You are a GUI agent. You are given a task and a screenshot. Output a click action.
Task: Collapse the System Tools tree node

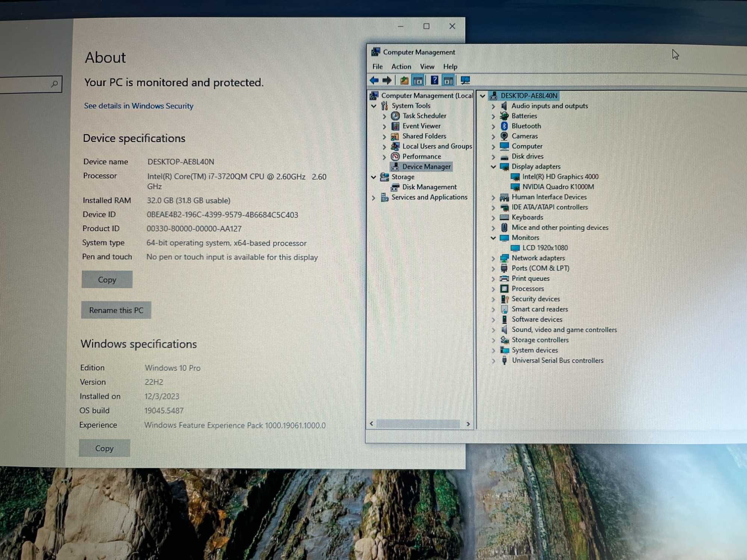click(x=374, y=106)
